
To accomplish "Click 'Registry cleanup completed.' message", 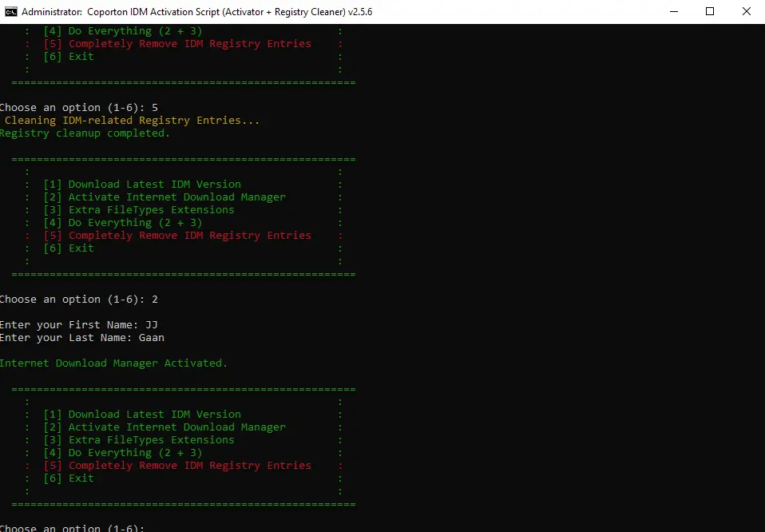I will pyautogui.click(x=85, y=133).
